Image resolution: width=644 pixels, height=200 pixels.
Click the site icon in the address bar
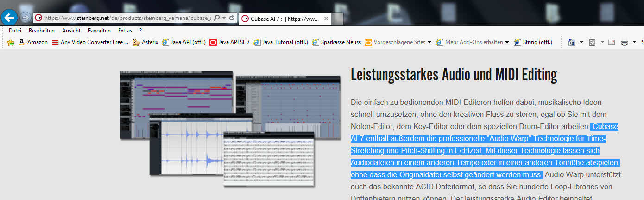tap(38, 18)
